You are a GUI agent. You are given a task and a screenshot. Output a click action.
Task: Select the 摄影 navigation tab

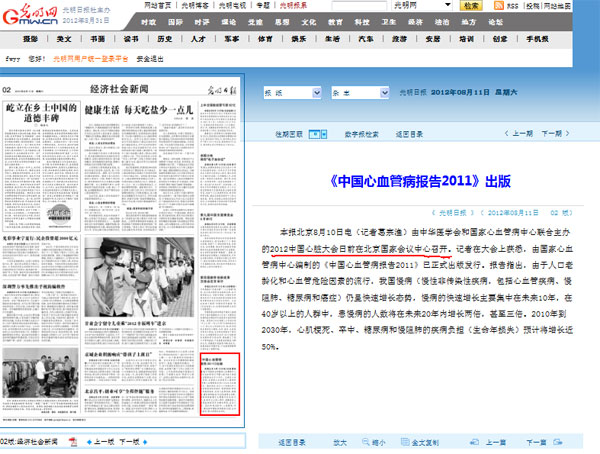[29, 39]
